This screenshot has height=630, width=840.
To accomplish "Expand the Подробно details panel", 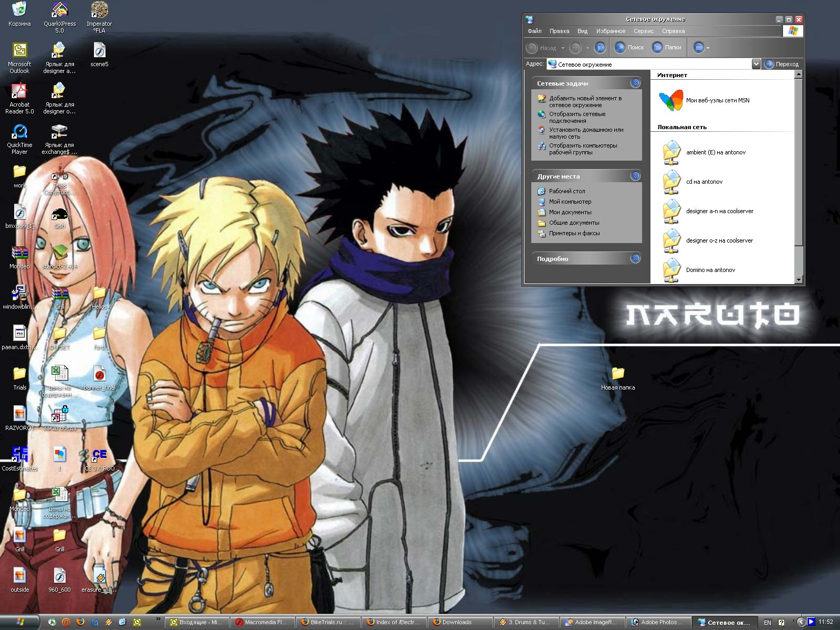I will click(x=635, y=258).
